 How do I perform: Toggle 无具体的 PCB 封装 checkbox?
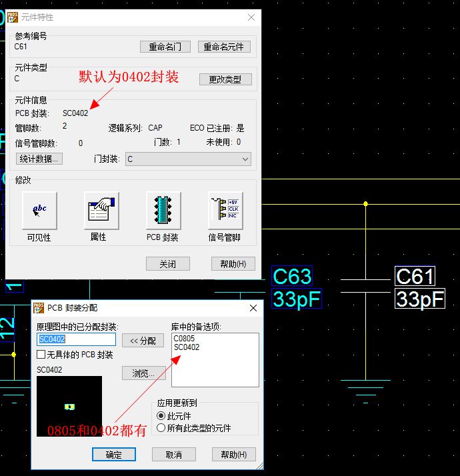click(x=41, y=354)
